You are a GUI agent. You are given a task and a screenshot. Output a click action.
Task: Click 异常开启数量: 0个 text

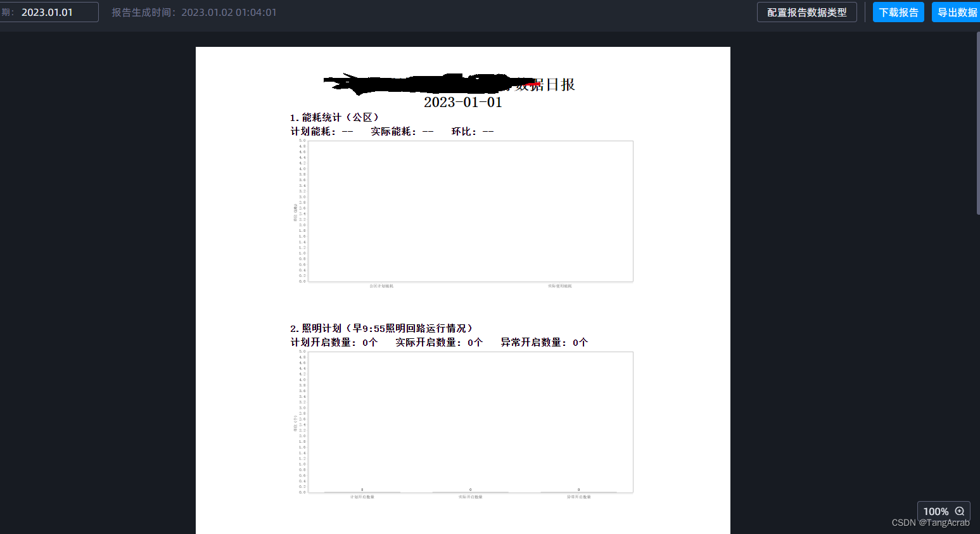point(544,342)
